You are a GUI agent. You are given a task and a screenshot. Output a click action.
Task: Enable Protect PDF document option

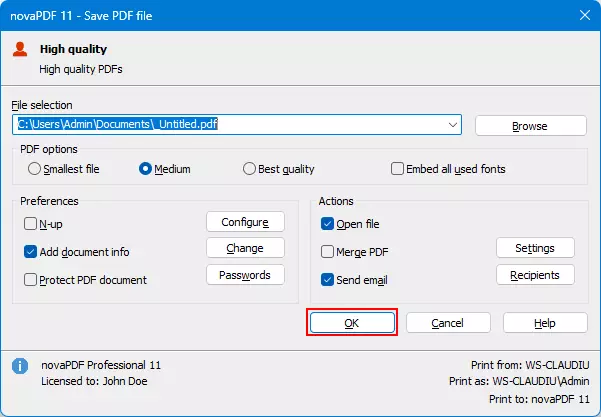[x=30, y=279]
